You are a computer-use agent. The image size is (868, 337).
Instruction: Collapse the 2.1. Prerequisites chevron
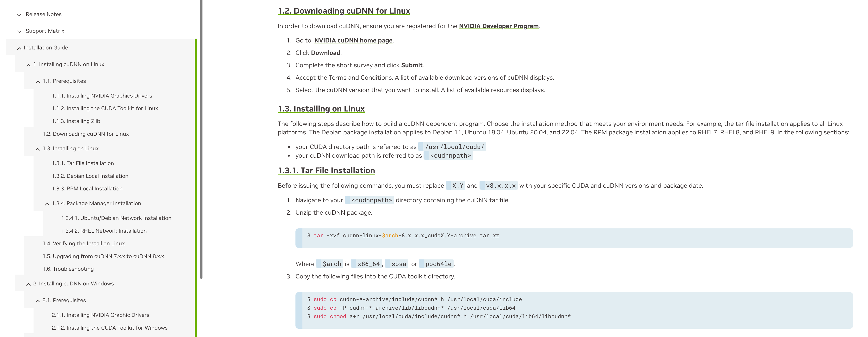point(38,301)
